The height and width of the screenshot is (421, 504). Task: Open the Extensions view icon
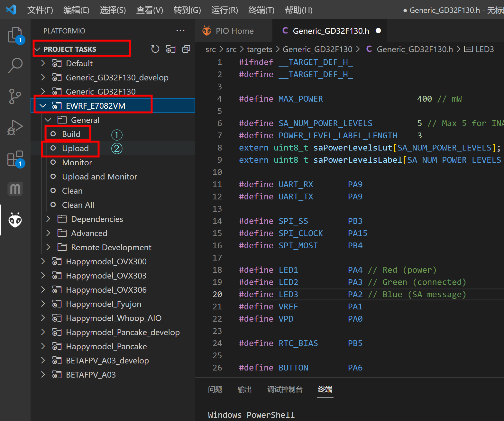point(15,158)
